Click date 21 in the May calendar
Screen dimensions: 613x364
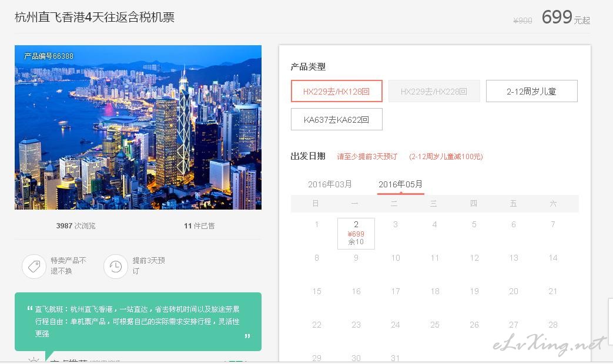click(x=553, y=291)
